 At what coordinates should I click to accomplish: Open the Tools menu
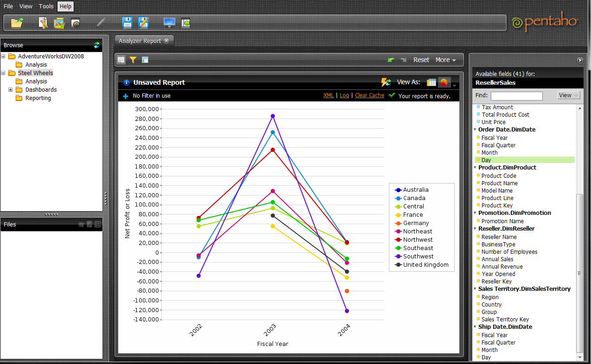(45, 6)
